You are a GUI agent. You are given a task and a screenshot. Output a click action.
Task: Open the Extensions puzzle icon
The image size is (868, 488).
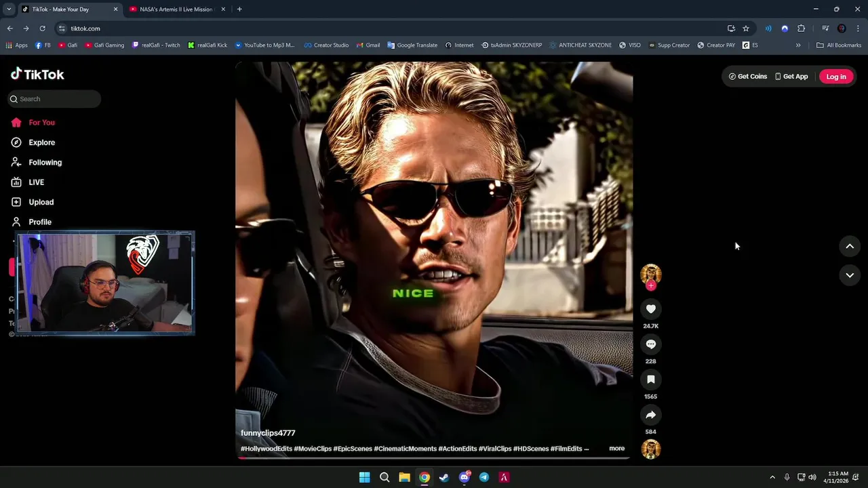pyautogui.click(x=802, y=28)
